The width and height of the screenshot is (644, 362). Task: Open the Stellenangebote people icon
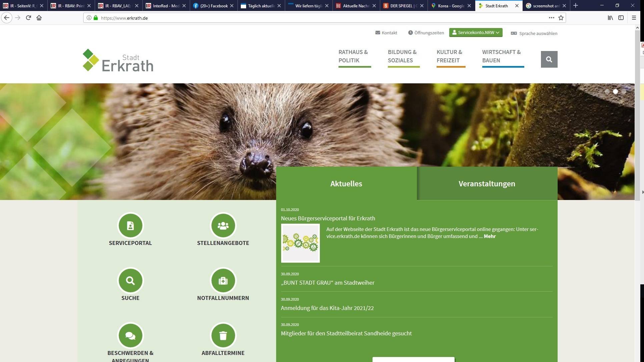pyautogui.click(x=223, y=226)
